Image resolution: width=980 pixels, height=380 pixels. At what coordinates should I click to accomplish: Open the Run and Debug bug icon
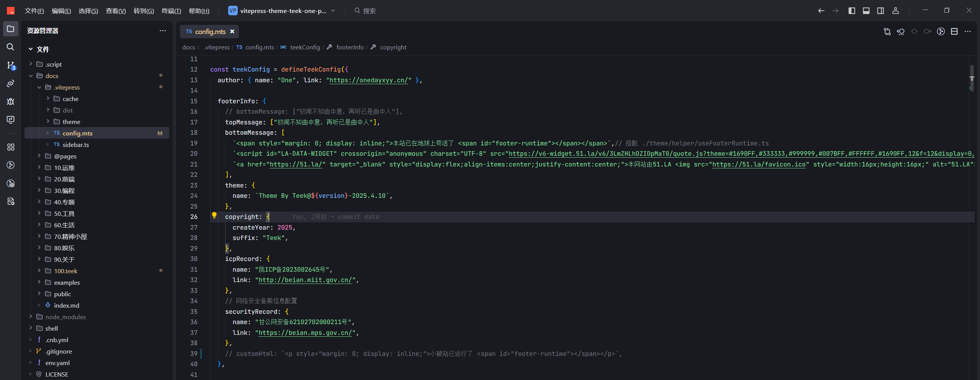coord(11,101)
